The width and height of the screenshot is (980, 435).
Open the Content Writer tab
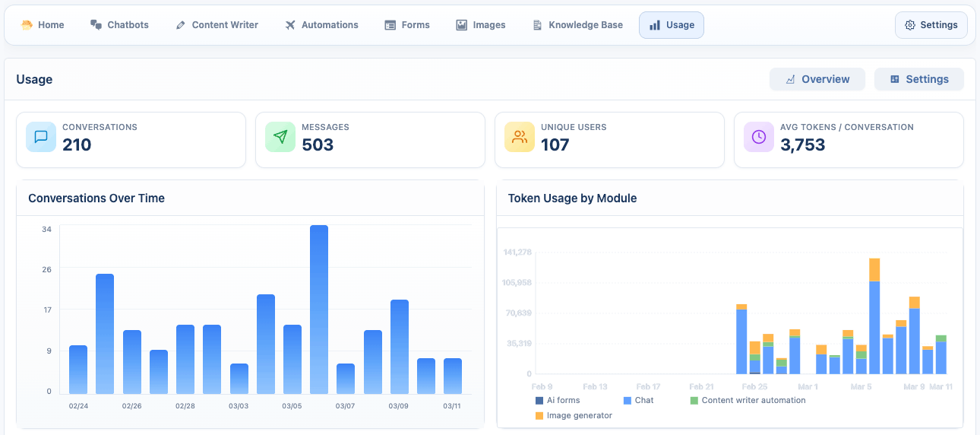tap(217, 25)
